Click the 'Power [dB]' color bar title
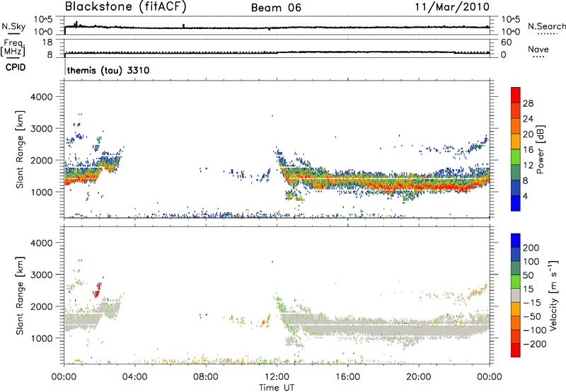This screenshot has width=566, height=392. (x=541, y=149)
